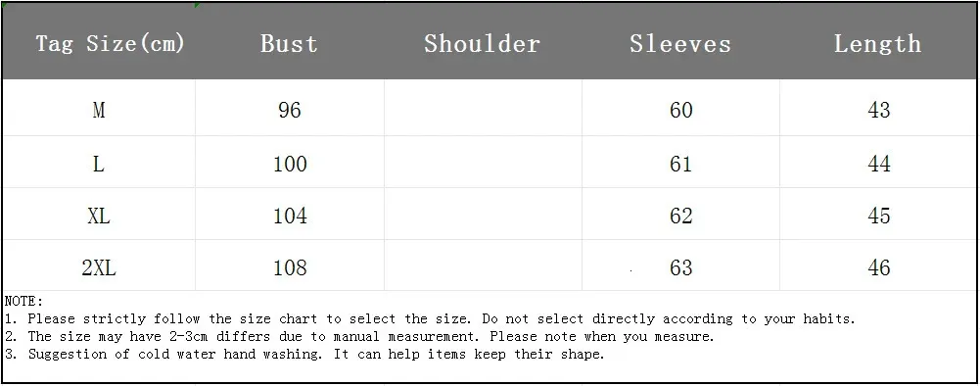Click the XL size row label
The width and height of the screenshot is (980, 386).
99,216
